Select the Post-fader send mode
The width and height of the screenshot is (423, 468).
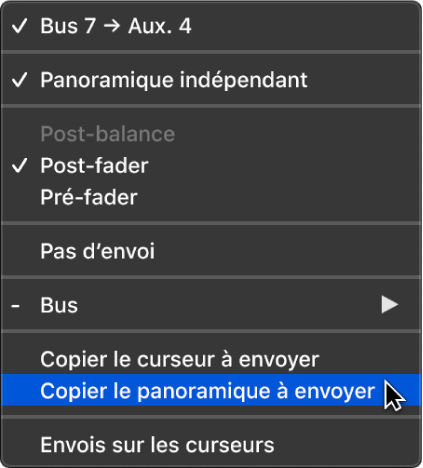click(211, 165)
